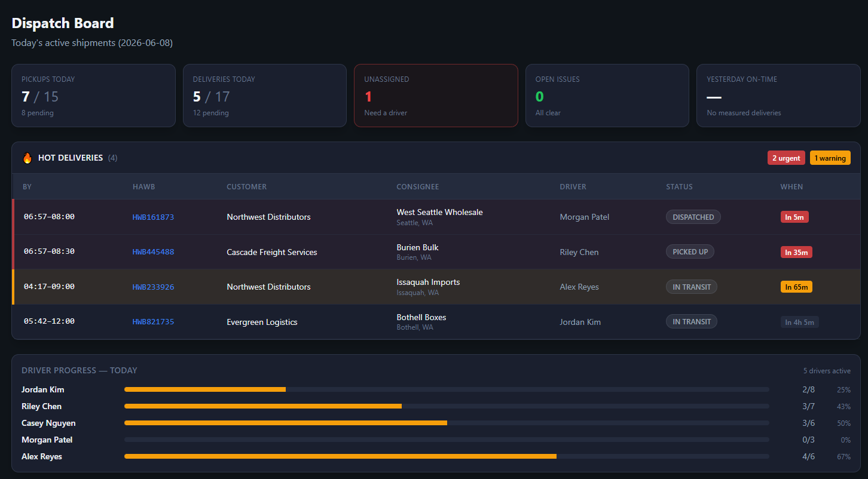Click the BY column header
The image size is (868, 479).
pyautogui.click(x=27, y=187)
